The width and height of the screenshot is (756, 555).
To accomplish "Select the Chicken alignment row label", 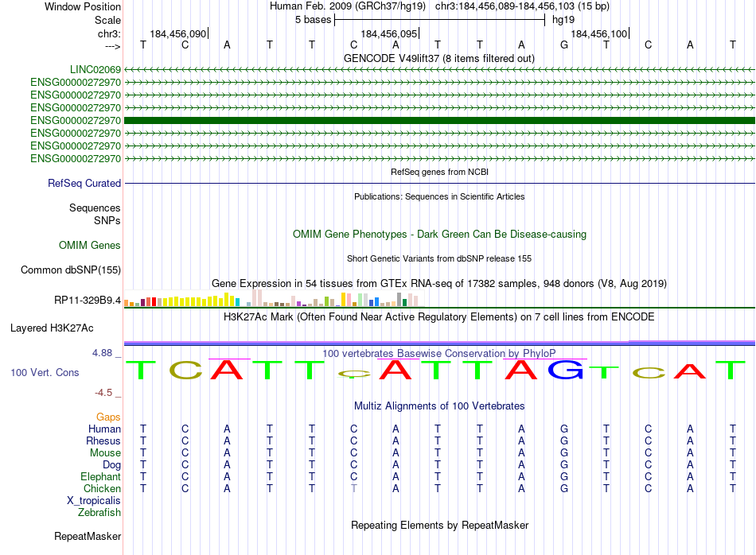I will pos(102,488).
